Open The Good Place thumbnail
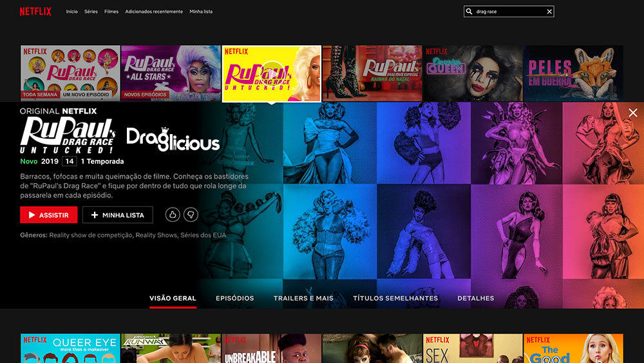Screen dimensions: 644x363 click(573, 348)
